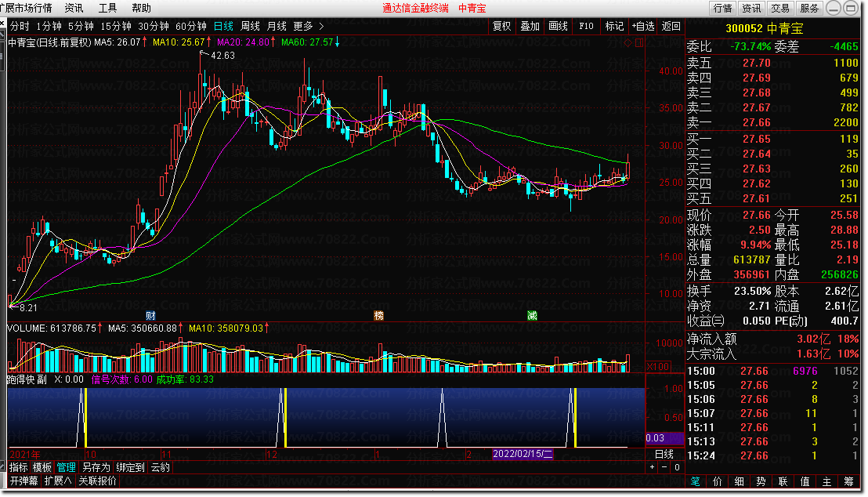The image size is (868, 497).
Task: Click the chevron after 更多
Action: click(x=322, y=26)
